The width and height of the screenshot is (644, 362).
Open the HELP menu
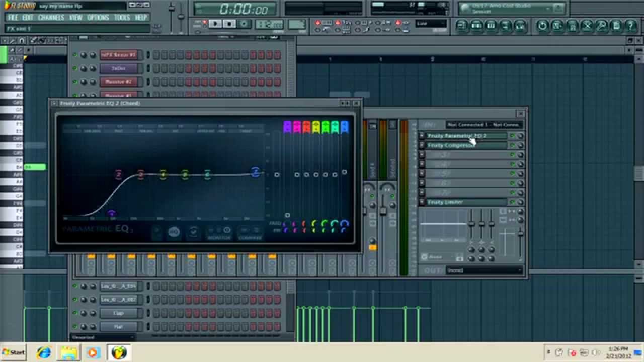tap(141, 18)
